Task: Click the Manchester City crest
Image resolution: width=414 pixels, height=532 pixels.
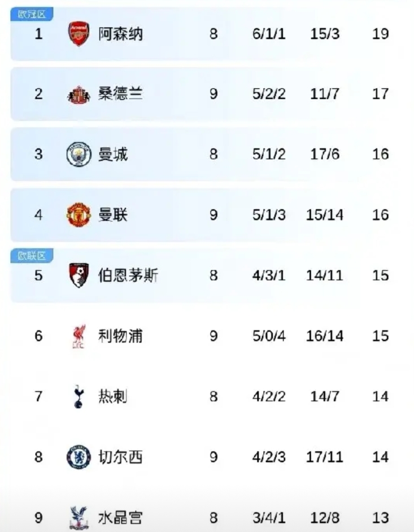Action: [x=79, y=155]
